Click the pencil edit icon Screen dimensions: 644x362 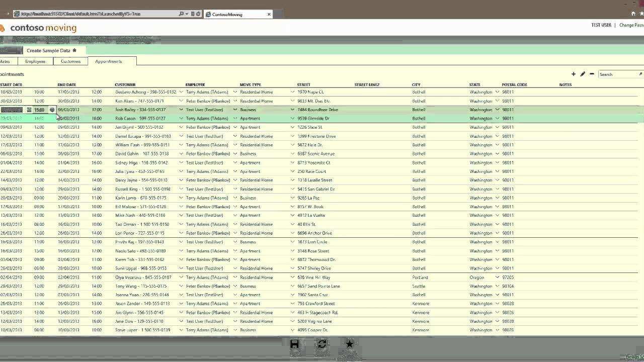(x=583, y=74)
